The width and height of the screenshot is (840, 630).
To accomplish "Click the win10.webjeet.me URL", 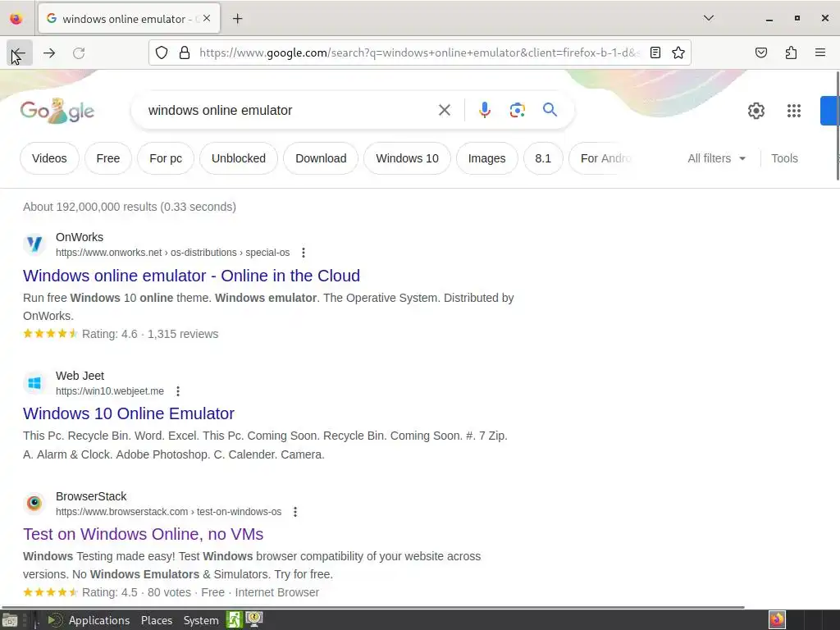I will (110, 391).
